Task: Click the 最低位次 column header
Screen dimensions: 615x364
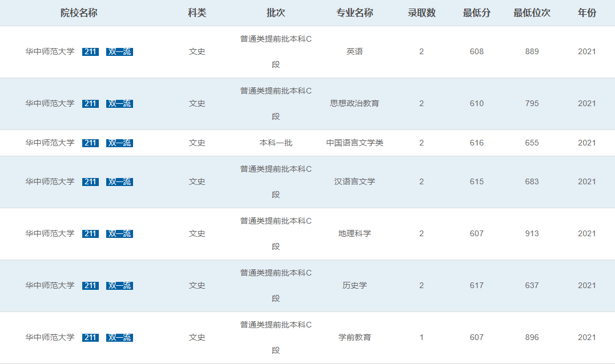Action: pyautogui.click(x=532, y=13)
